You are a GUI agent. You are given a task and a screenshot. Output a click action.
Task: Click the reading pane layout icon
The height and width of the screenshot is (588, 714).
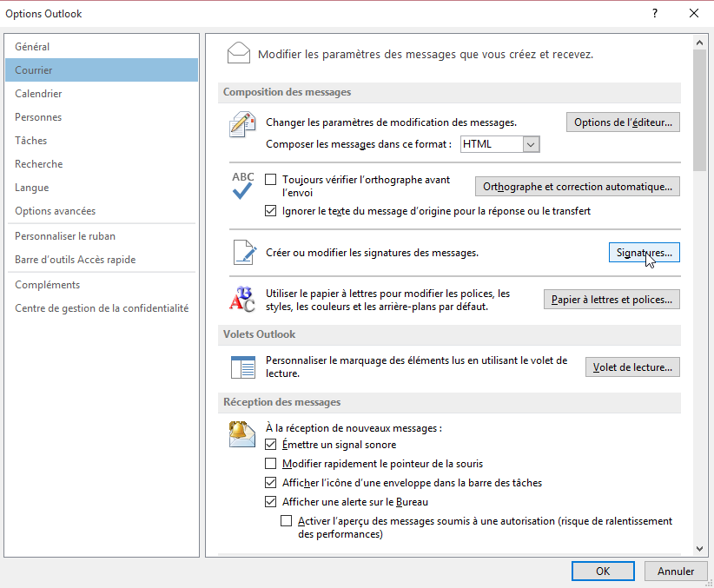(x=242, y=367)
